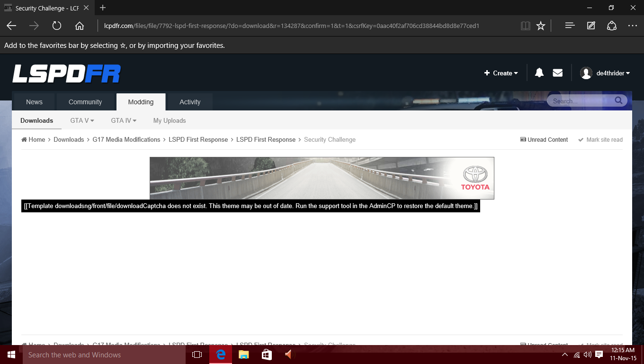
Task: View notifications bell
Action: coord(539,73)
